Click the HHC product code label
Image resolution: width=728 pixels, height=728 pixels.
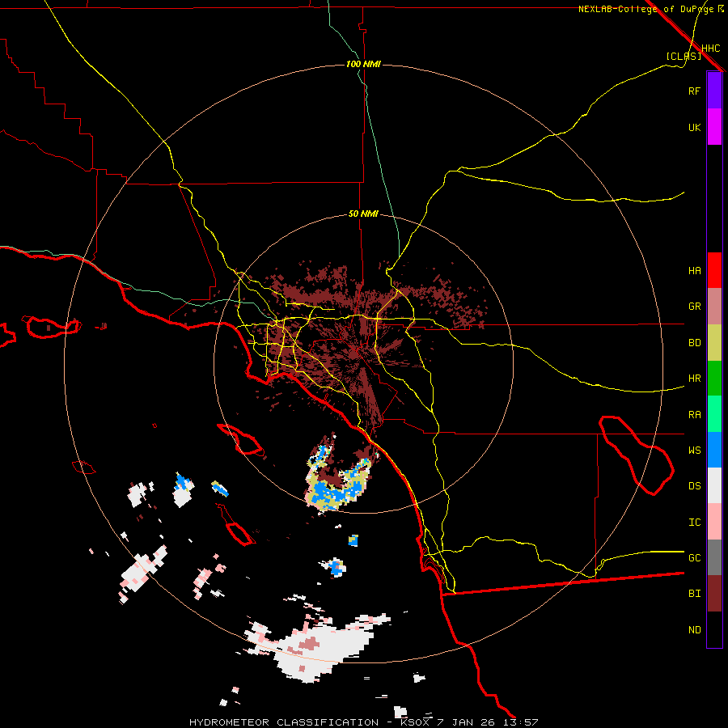coord(710,49)
